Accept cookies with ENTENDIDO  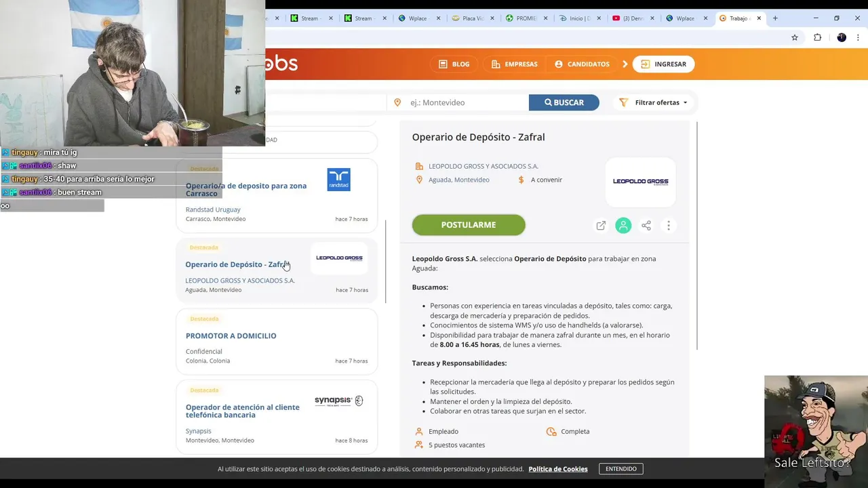621,469
